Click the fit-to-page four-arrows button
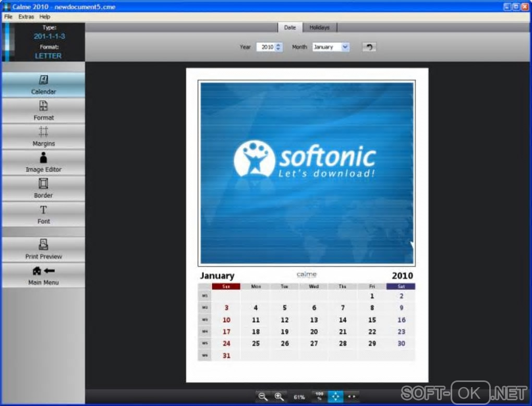This screenshot has width=532, height=406. click(335, 396)
